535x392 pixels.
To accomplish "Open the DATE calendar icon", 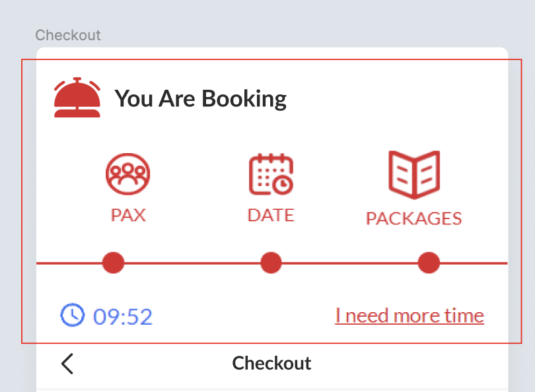I will click(x=271, y=174).
